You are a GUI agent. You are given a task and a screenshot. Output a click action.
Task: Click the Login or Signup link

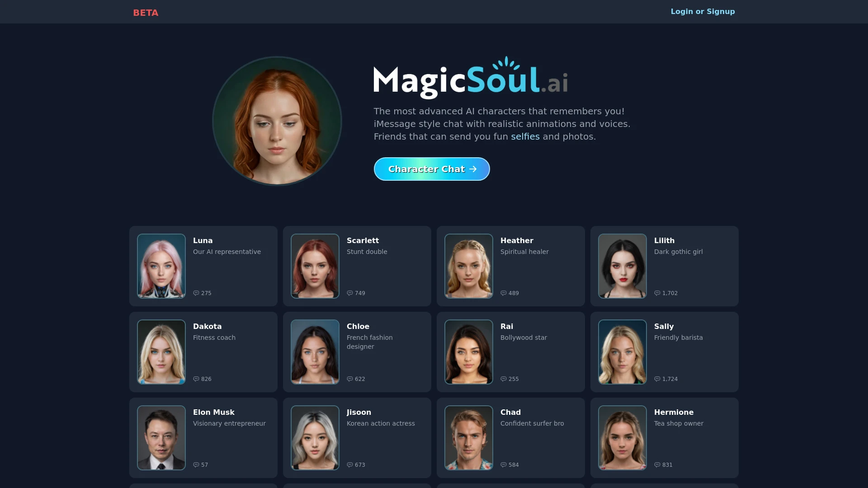pyautogui.click(x=703, y=11)
